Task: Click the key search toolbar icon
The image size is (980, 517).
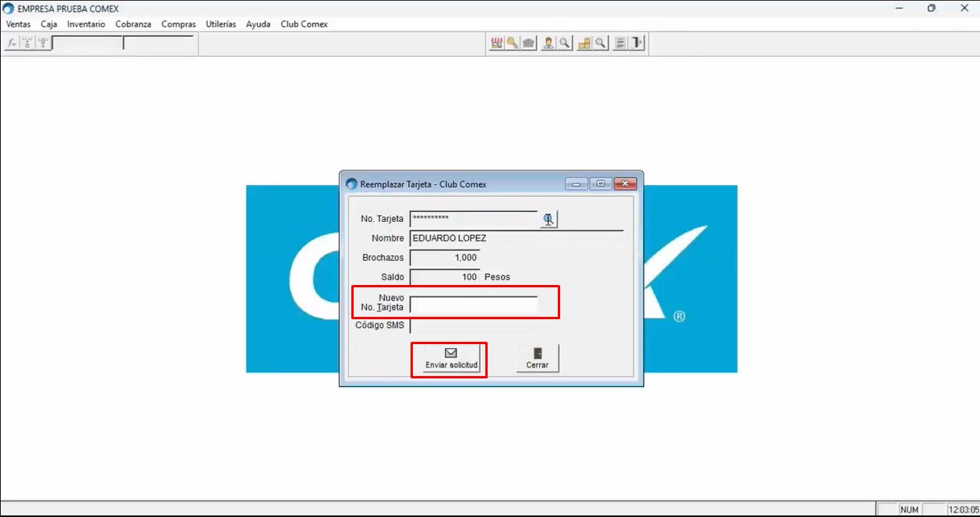Action: [x=513, y=44]
